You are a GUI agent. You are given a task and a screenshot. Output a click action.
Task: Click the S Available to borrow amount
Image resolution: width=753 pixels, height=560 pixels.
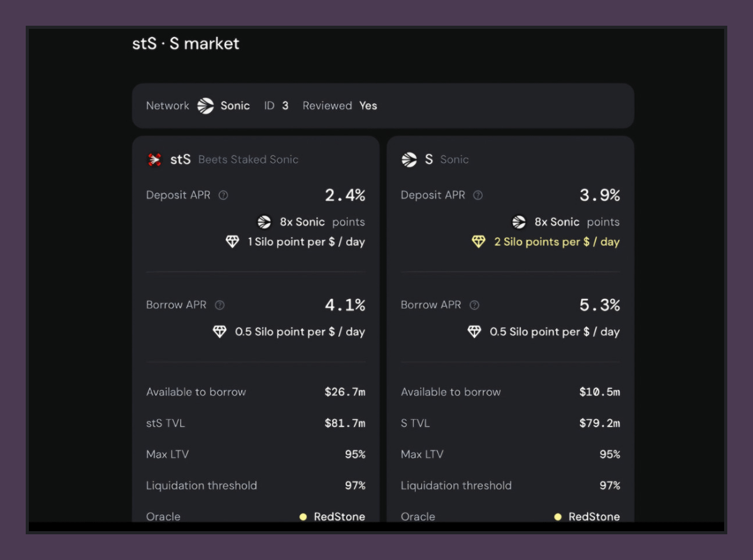pos(599,392)
